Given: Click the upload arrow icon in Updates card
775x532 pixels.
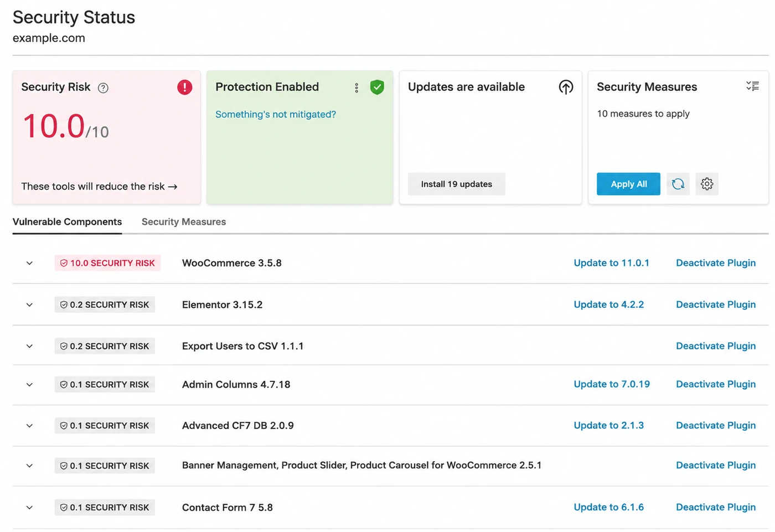Looking at the screenshot, I should coord(566,87).
